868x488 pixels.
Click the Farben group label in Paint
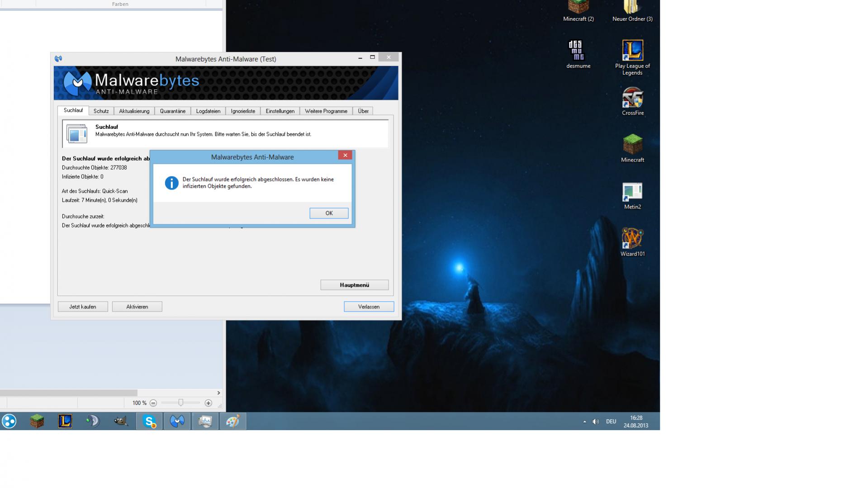tap(120, 4)
